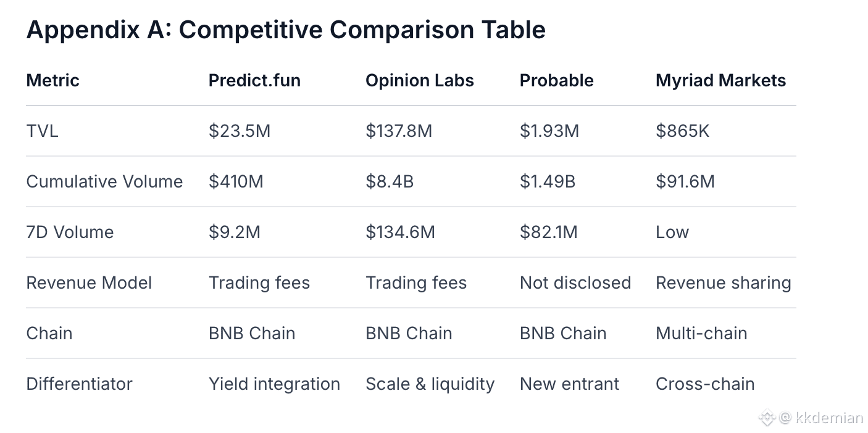Click Probable's $82.1M 7D volume cell
This screenshot has width=868, height=433.
[548, 232]
